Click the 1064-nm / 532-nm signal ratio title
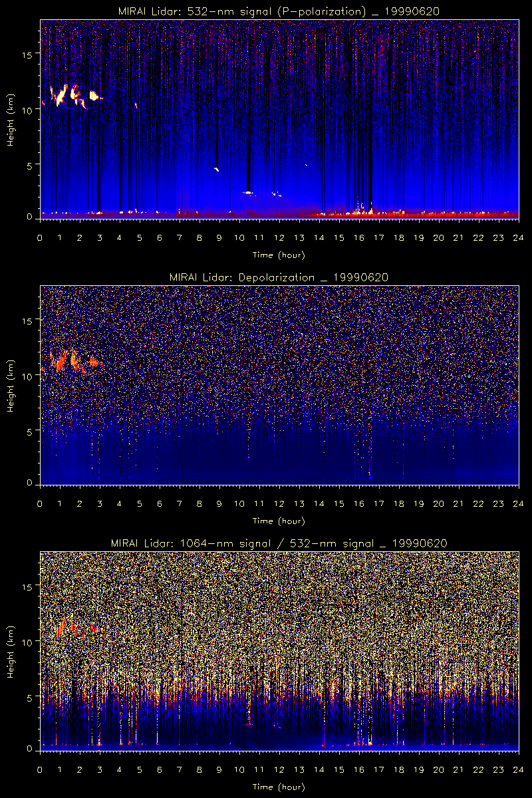Screen dimensions: 532x798 coord(279,543)
